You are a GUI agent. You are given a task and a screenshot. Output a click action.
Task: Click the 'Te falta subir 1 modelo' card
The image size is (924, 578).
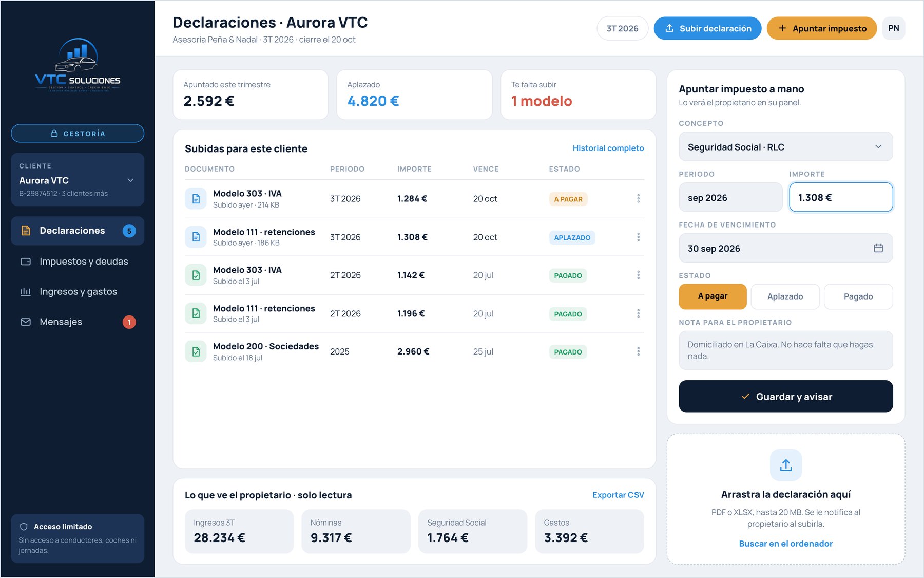point(578,95)
